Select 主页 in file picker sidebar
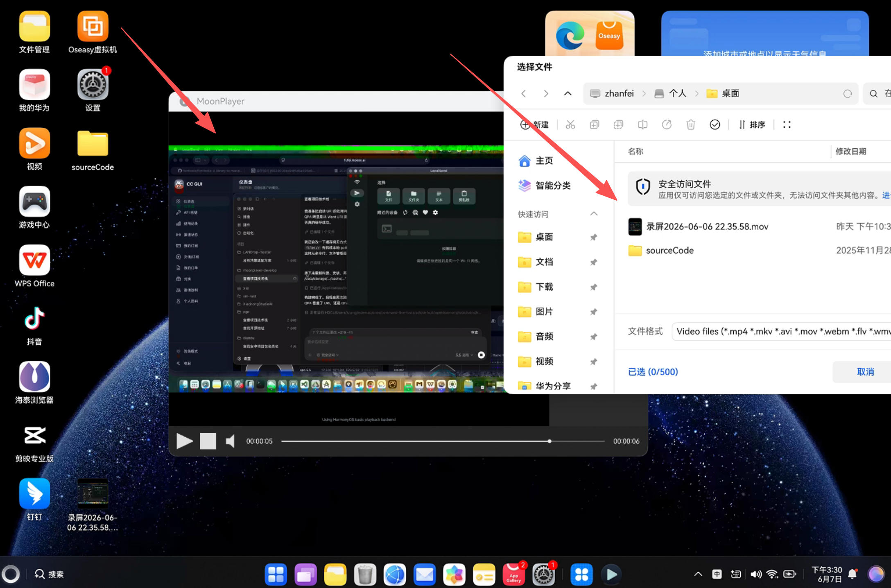Viewport: 891px width, 588px height. (536, 161)
